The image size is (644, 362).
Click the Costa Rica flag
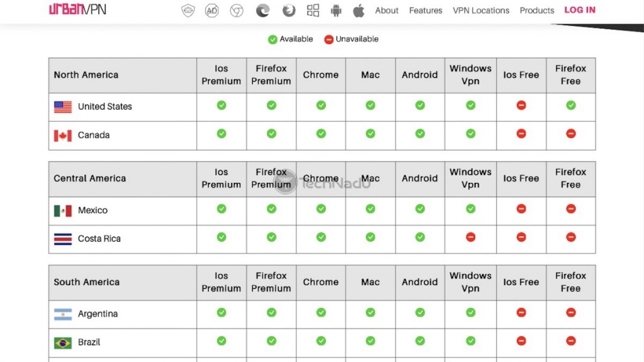point(63,239)
